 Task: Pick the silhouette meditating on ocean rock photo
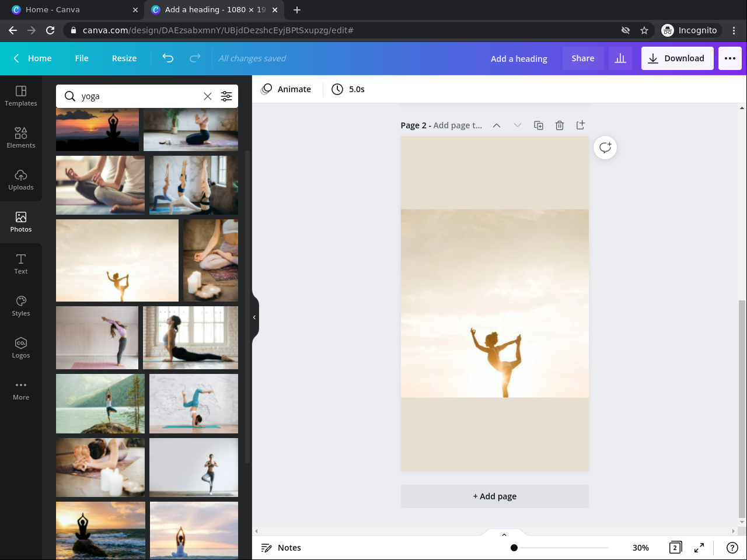[100, 531]
